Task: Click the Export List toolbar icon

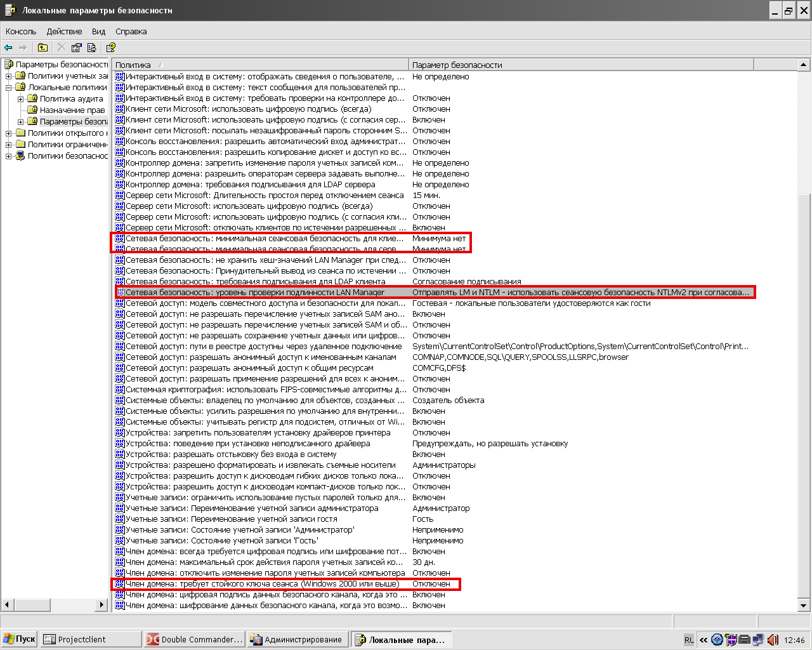Action: (x=92, y=48)
